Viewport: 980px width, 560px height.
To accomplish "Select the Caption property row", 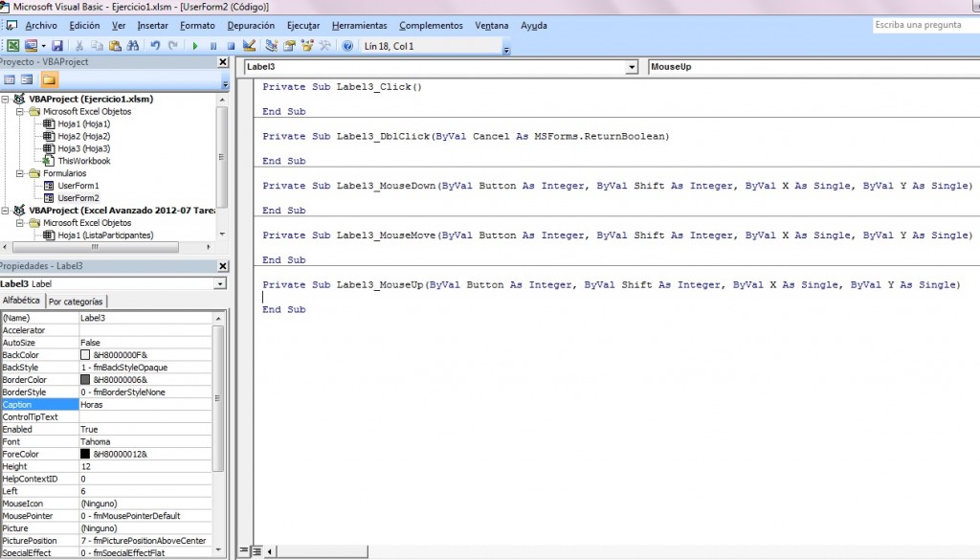I will (x=107, y=405).
